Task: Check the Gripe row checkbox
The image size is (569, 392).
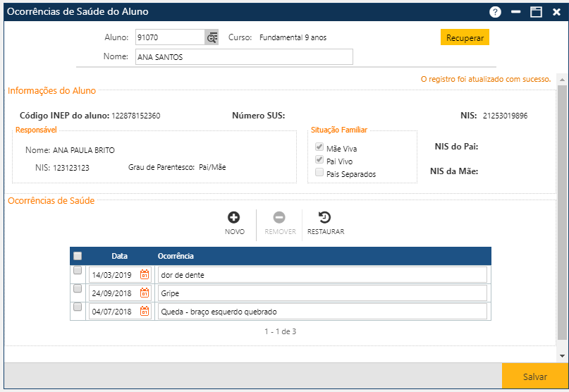Action: [78, 289]
